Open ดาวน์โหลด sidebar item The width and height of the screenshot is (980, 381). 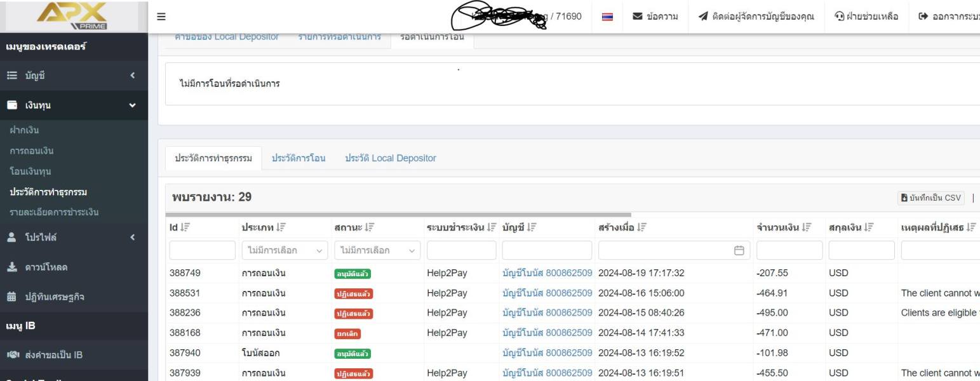pos(74,267)
